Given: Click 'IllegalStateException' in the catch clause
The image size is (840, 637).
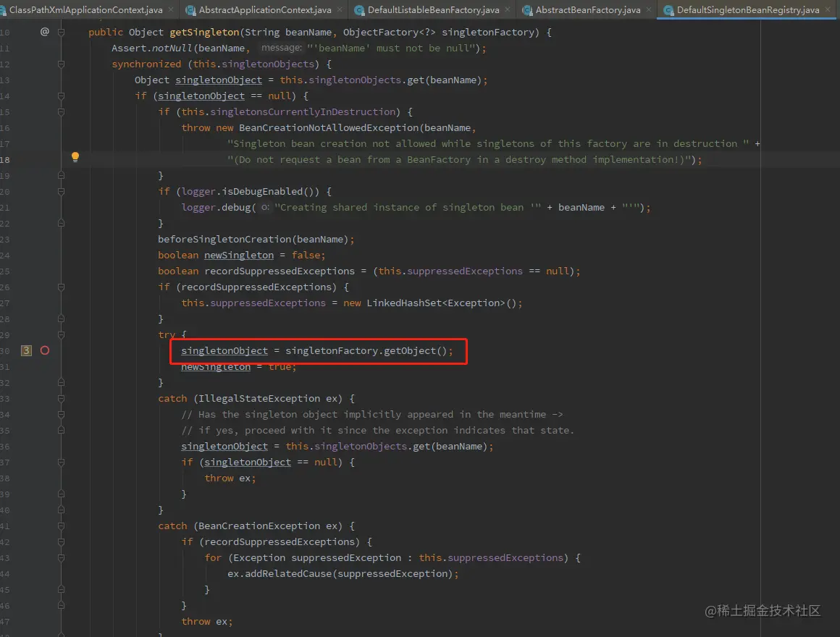Looking at the screenshot, I should tap(259, 399).
